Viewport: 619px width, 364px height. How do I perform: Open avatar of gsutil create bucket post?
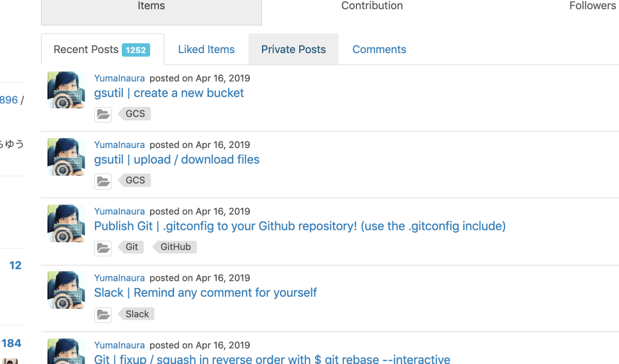click(66, 90)
